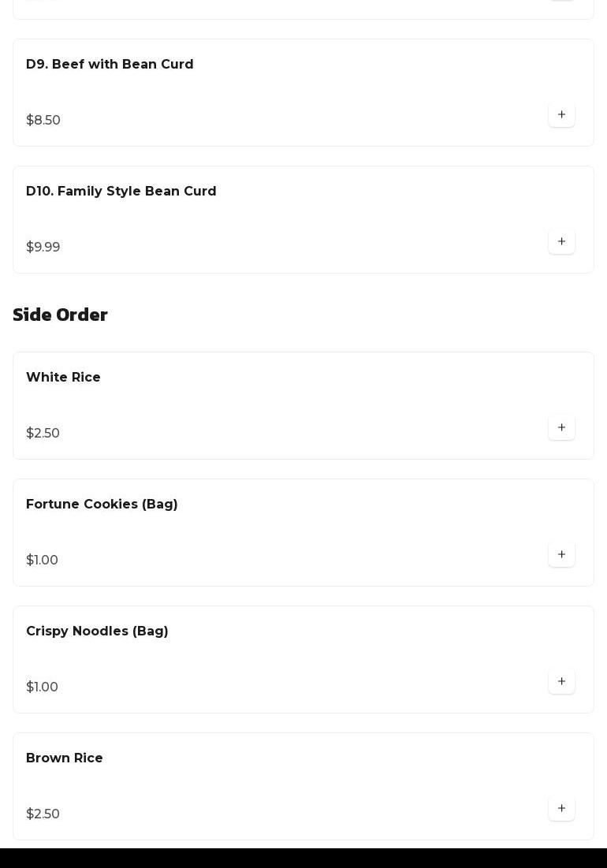Add Crispy Noodles (Bag) using plus icon
The width and height of the screenshot is (607, 868).
pos(561,682)
